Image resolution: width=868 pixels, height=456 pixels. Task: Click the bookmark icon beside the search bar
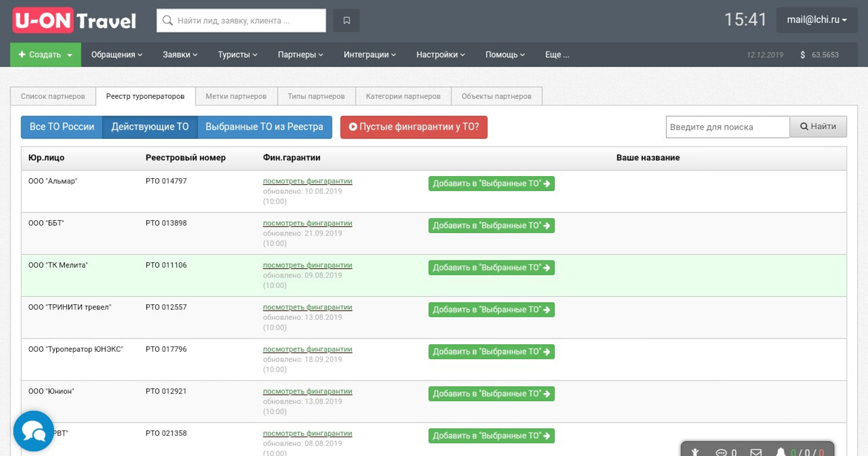[346, 21]
